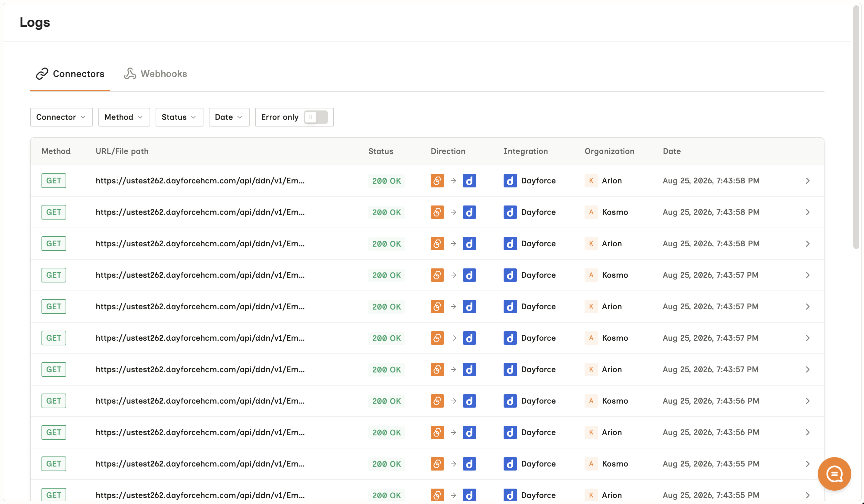Click the Kosmo row date 'Aug 25, 2026, 7:43:58 PM'
The image size is (864, 504).
pos(711,212)
